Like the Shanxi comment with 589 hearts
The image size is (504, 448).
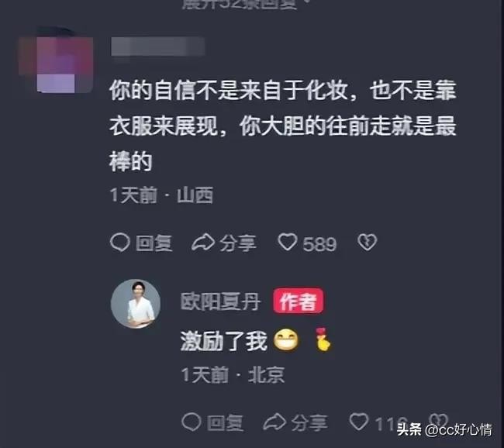tap(288, 242)
